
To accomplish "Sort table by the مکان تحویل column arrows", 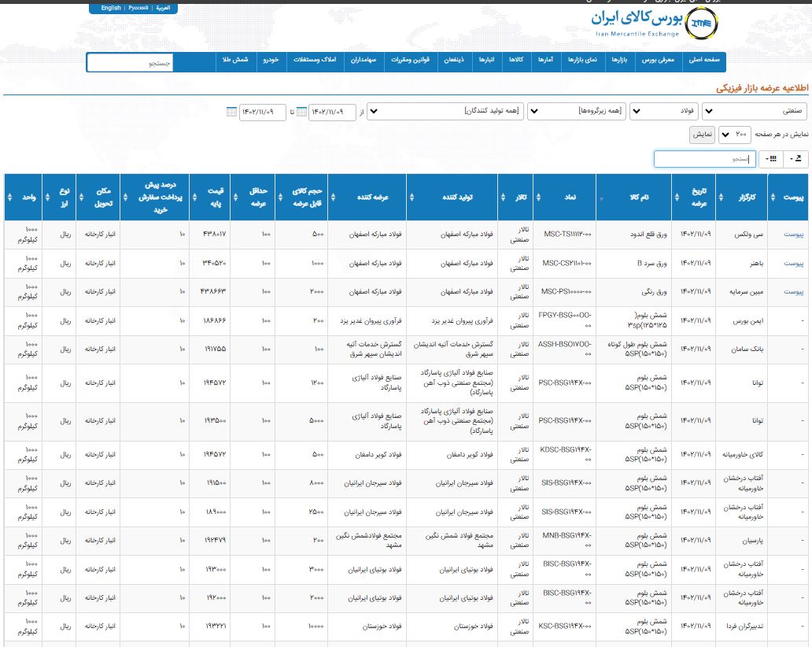I will 81,198.
